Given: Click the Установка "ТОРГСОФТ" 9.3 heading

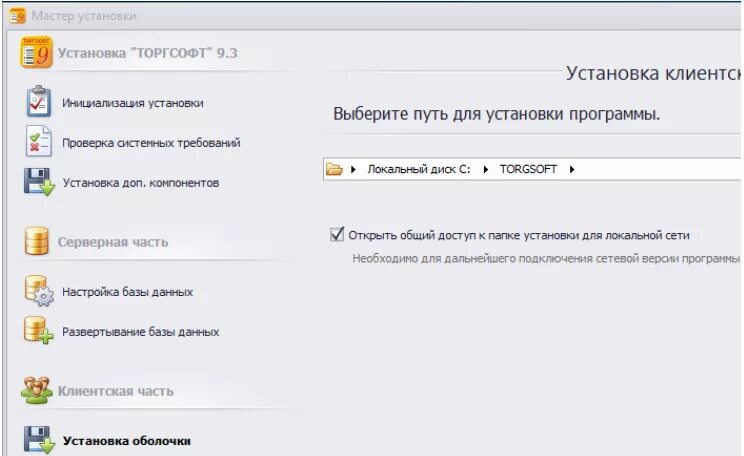Looking at the screenshot, I should [148, 53].
